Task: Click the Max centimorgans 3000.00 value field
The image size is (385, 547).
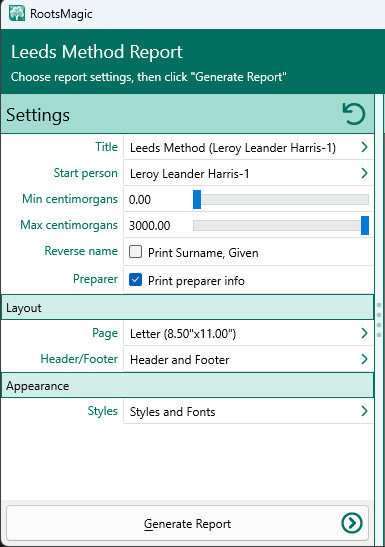Action: pos(149,226)
